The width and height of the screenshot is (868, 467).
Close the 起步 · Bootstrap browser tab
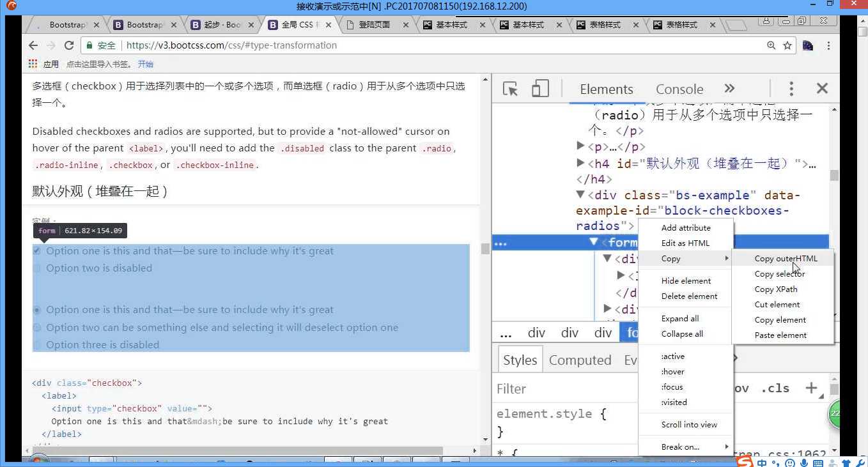click(x=251, y=25)
